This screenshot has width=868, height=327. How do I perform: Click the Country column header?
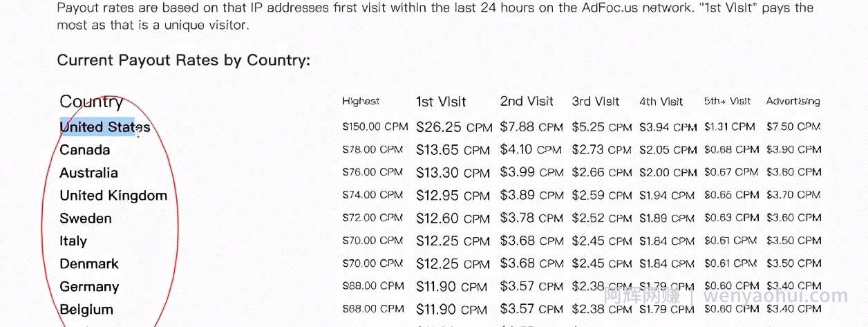click(91, 102)
